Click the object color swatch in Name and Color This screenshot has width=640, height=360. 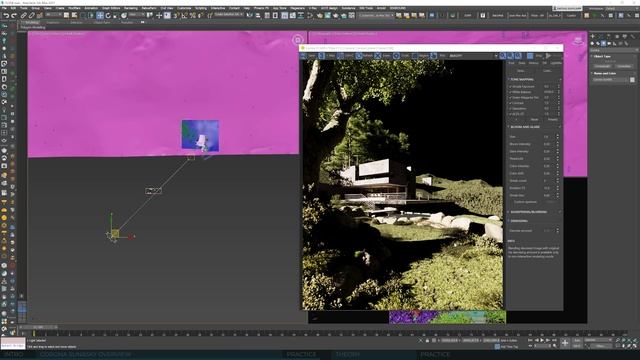click(x=632, y=80)
